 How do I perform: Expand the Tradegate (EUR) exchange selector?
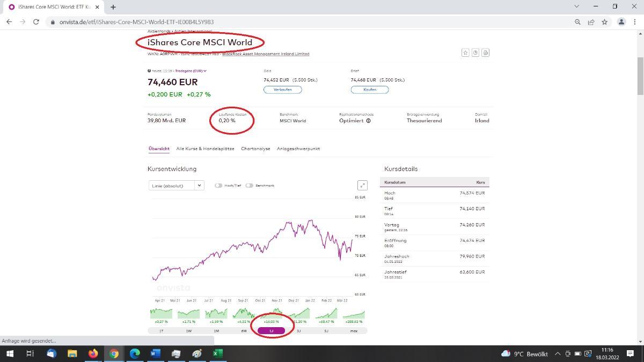click(191, 71)
